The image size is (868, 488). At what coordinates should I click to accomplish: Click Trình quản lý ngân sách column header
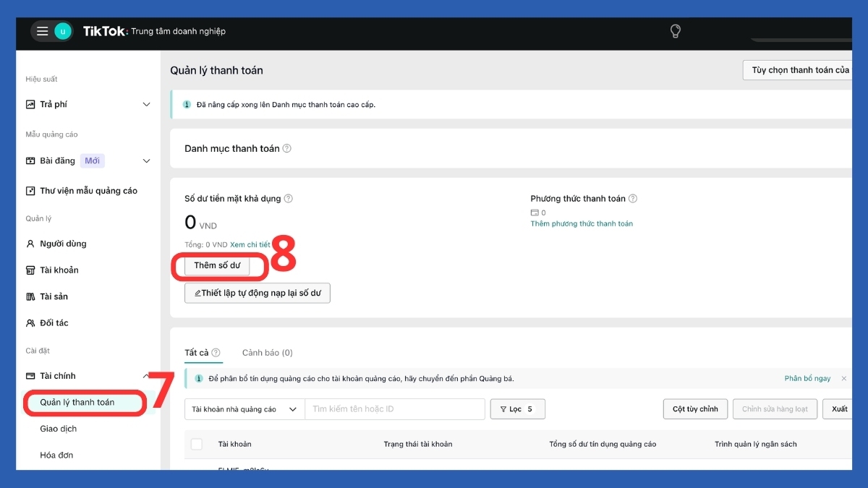[x=756, y=444]
